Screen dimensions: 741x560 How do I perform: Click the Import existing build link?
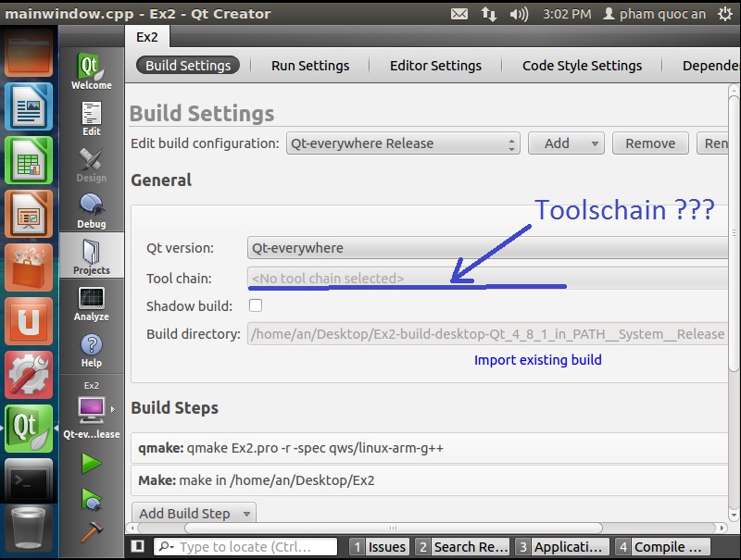[x=538, y=360]
